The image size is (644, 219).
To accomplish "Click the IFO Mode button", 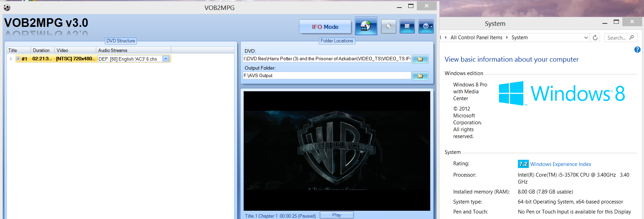I will pyautogui.click(x=325, y=27).
